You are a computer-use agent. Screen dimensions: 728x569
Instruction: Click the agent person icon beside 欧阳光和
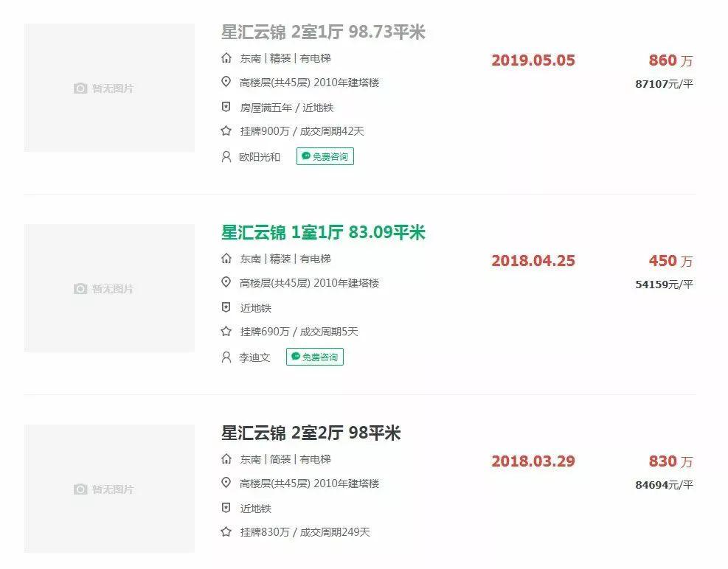[x=226, y=156]
